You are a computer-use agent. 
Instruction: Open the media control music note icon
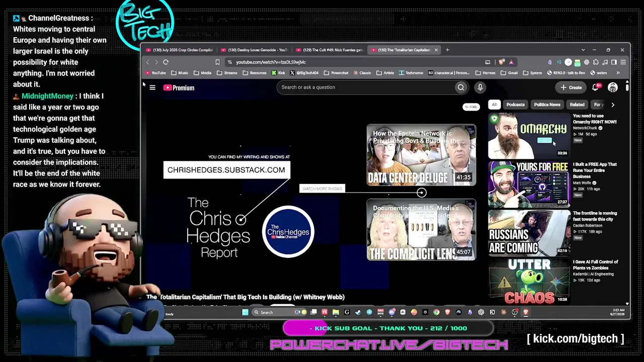click(605, 62)
